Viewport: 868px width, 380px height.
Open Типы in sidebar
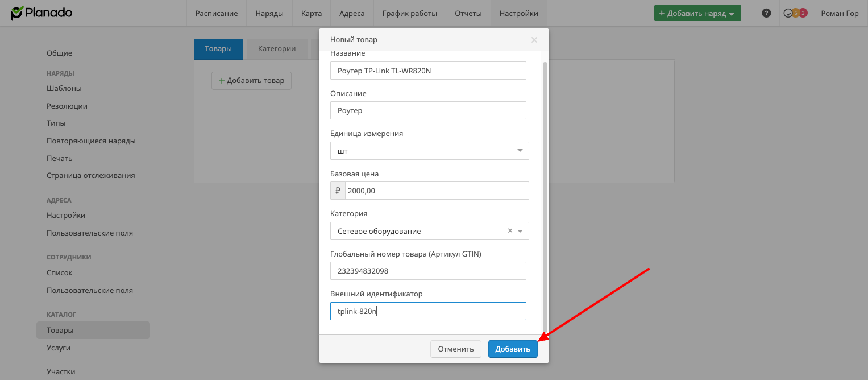tap(56, 123)
